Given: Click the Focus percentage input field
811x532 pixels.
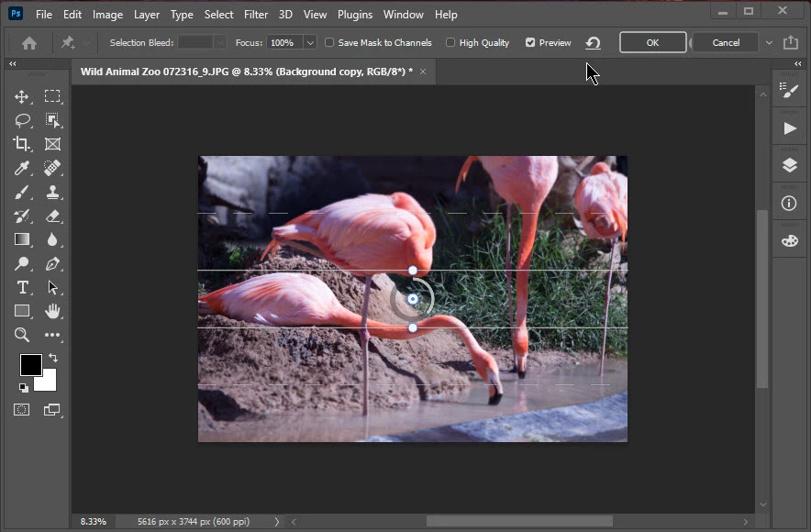Looking at the screenshot, I should click(x=285, y=43).
